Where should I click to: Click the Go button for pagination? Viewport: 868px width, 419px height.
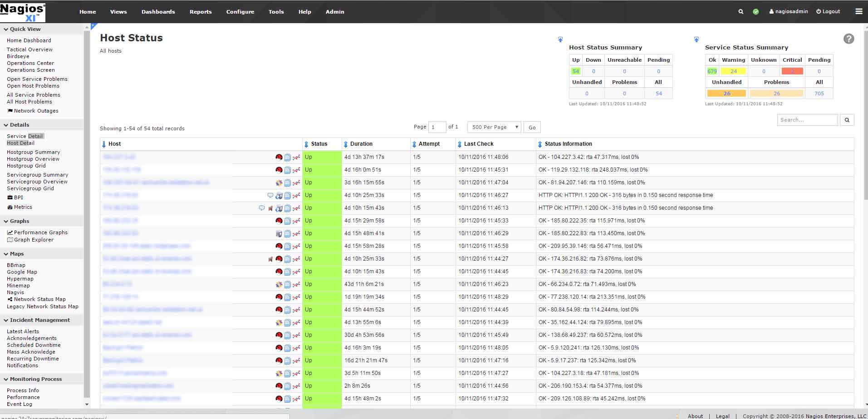(532, 127)
